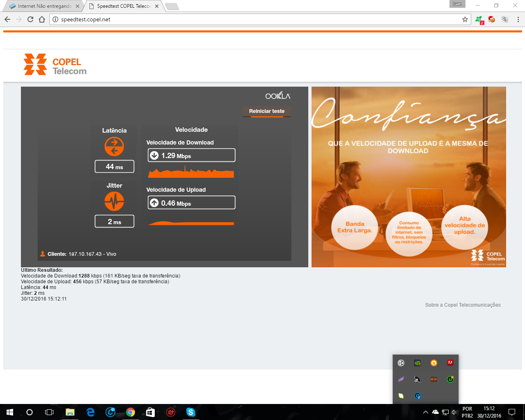
Task: View site information icon in address bar
Action: click(55, 19)
